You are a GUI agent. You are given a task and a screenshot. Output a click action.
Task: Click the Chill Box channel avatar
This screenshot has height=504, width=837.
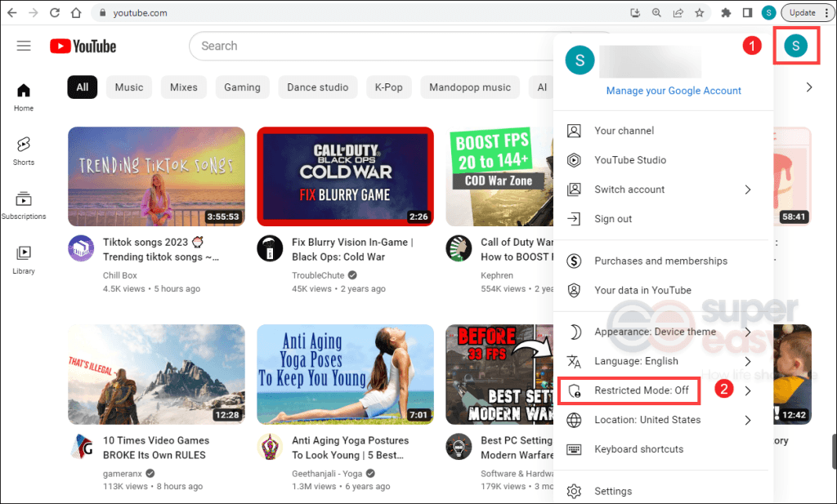[81, 248]
